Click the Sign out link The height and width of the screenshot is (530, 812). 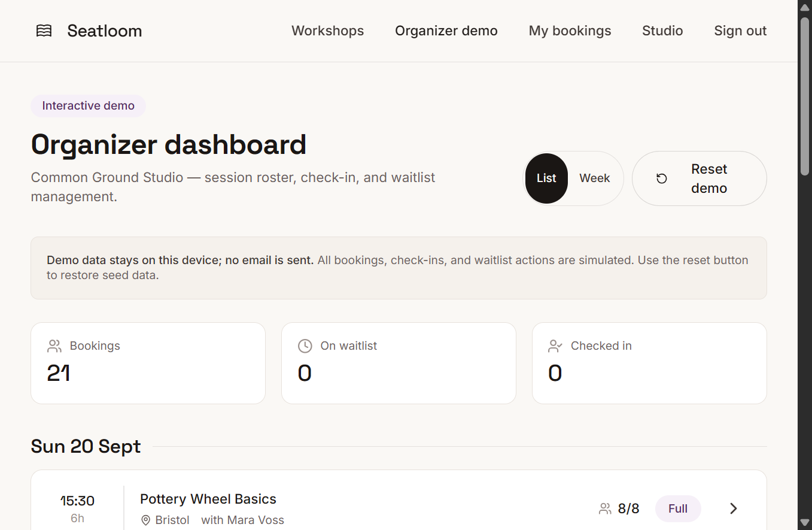tap(740, 31)
